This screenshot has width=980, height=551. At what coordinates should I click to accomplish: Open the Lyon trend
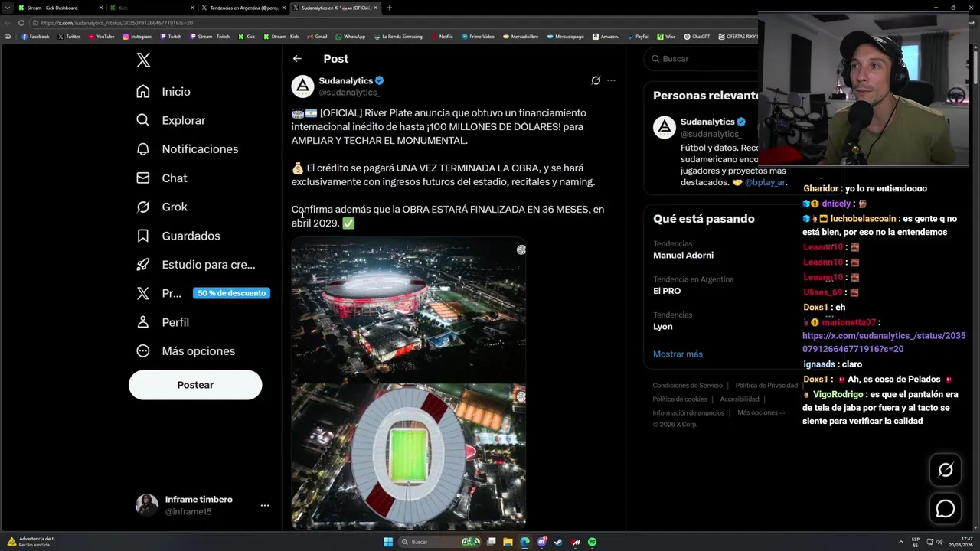click(663, 326)
